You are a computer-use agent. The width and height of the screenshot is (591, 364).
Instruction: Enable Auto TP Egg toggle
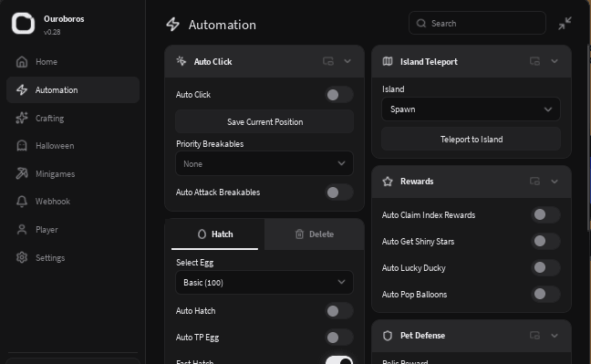coord(339,338)
